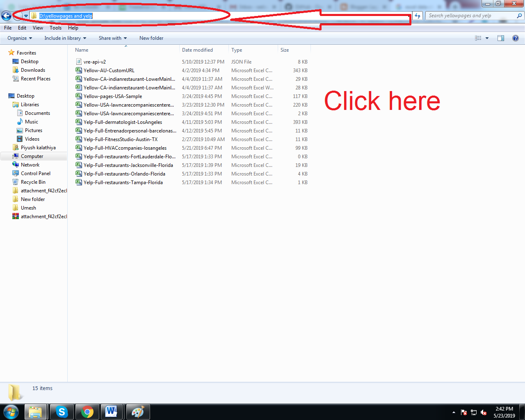
Task: Refresh the folder with the refresh icon
Action: pyautogui.click(x=418, y=15)
